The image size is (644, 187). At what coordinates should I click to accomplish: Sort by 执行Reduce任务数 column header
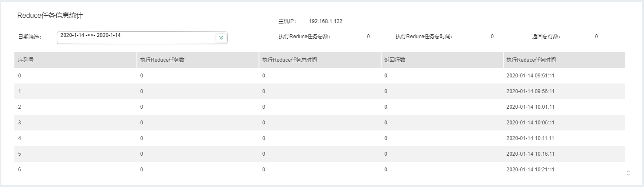[x=162, y=60]
